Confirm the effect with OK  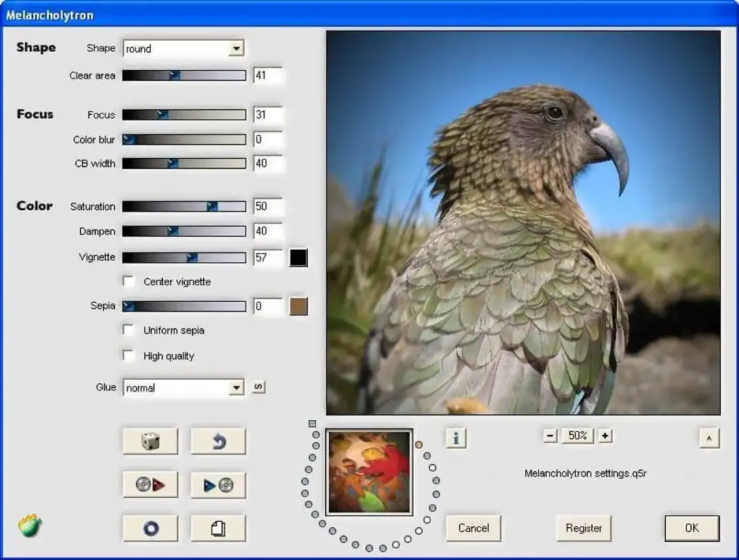pyautogui.click(x=691, y=528)
